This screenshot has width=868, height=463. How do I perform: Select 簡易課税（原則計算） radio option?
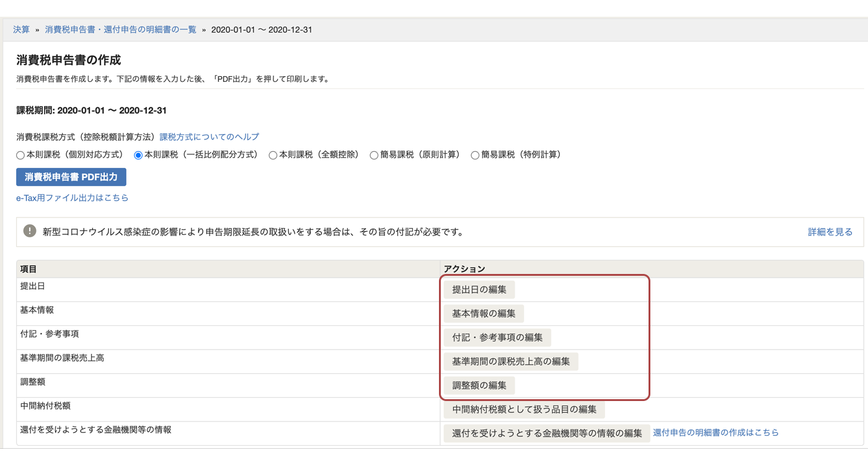click(374, 155)
